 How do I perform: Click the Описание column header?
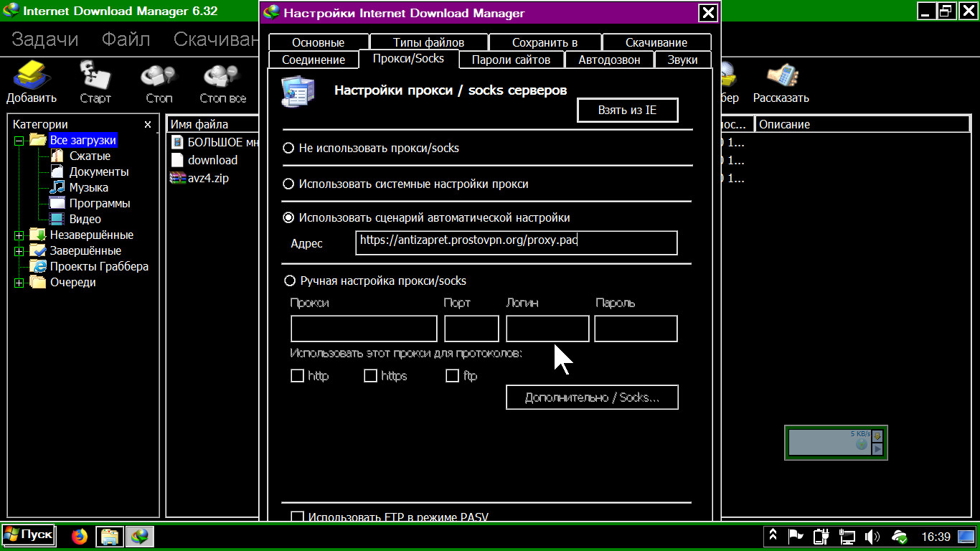pos(862,124)
